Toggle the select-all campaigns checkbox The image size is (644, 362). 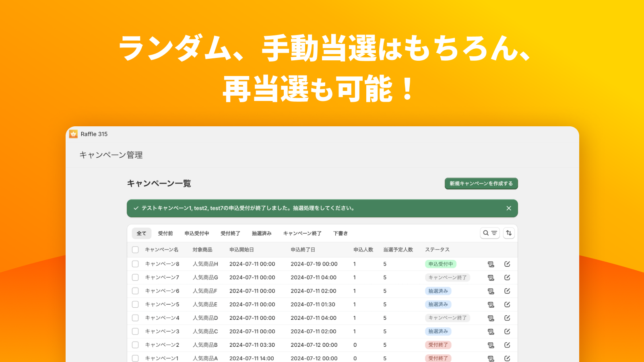135,250
